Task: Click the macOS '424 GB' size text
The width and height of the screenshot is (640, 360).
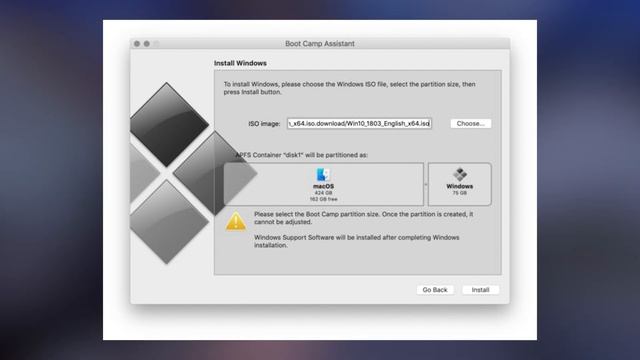Action: pos(323,193)
